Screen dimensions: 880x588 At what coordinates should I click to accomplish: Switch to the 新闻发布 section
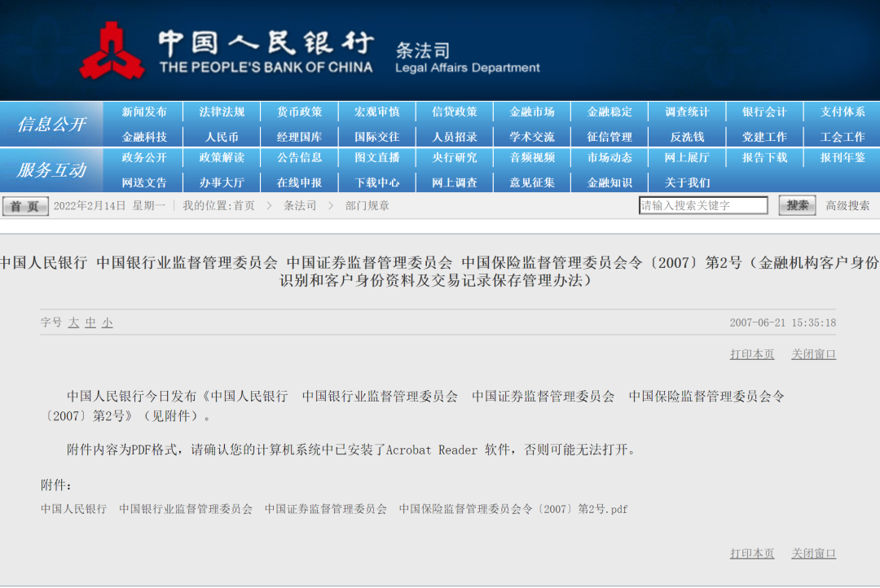tap(143, 112)
